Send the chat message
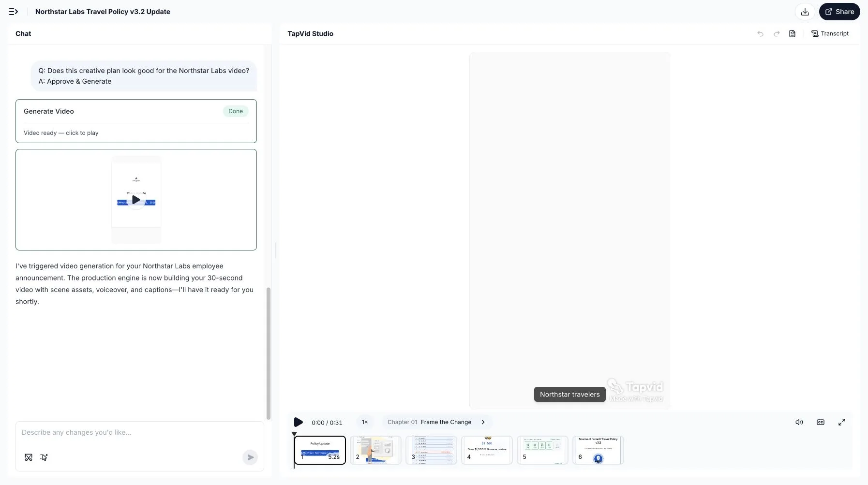868x485 pixels. 250,457
